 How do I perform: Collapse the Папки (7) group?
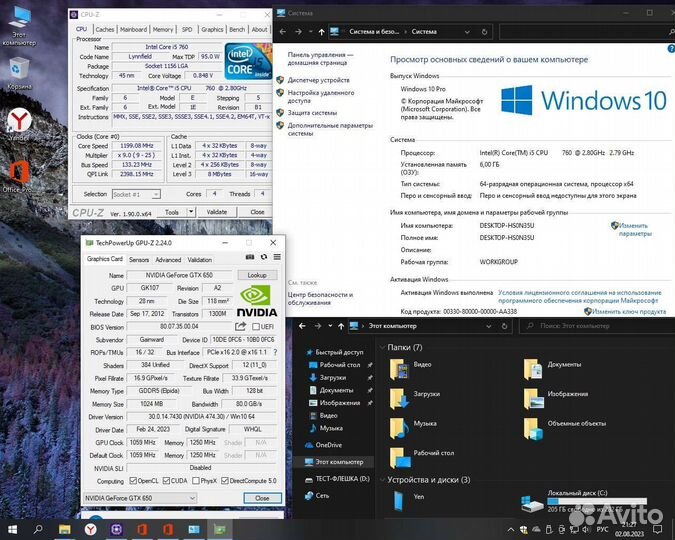click(x=382, y=347)
